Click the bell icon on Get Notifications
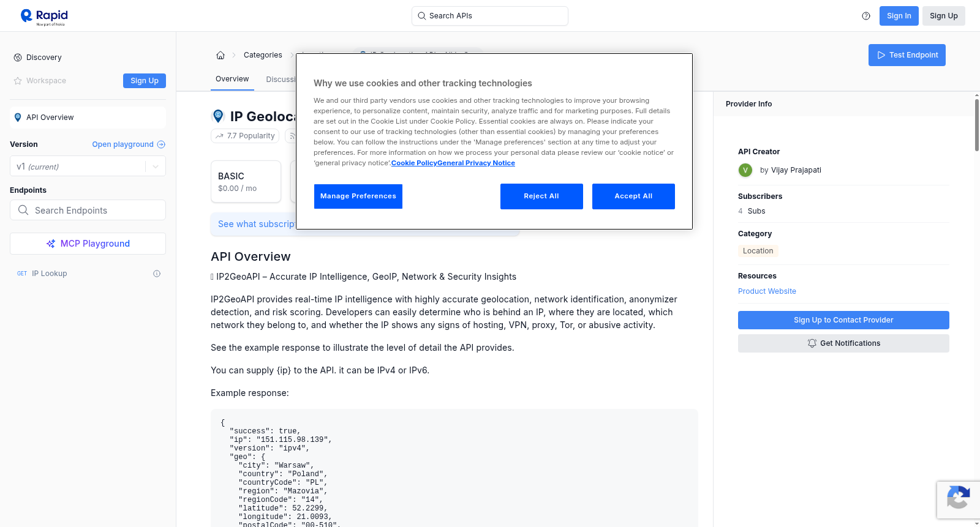This screenshot has height=527, width=980. click(812, 343)
